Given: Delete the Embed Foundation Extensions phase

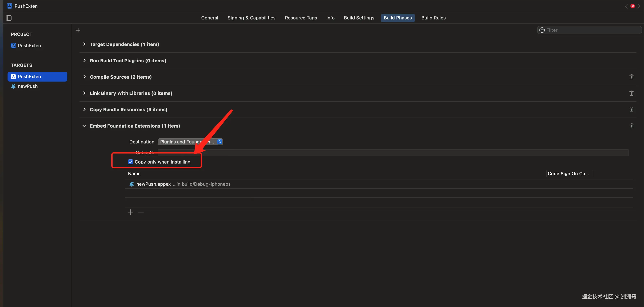Looking at the screenshot, I should pos(631,126).
